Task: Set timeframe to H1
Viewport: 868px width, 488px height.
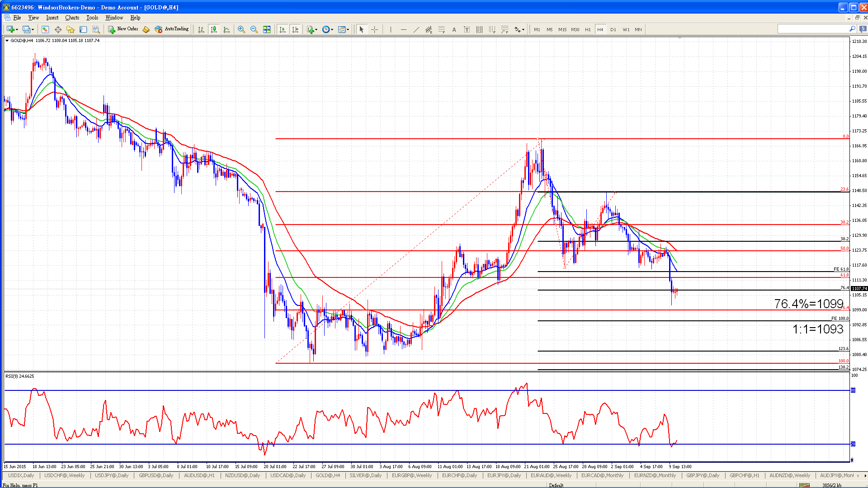Action: [588, 29]
